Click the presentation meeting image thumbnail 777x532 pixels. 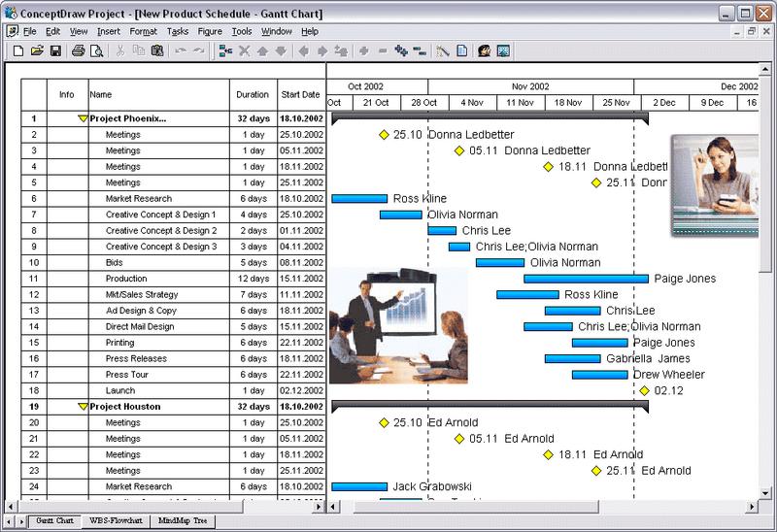[398, 325]
